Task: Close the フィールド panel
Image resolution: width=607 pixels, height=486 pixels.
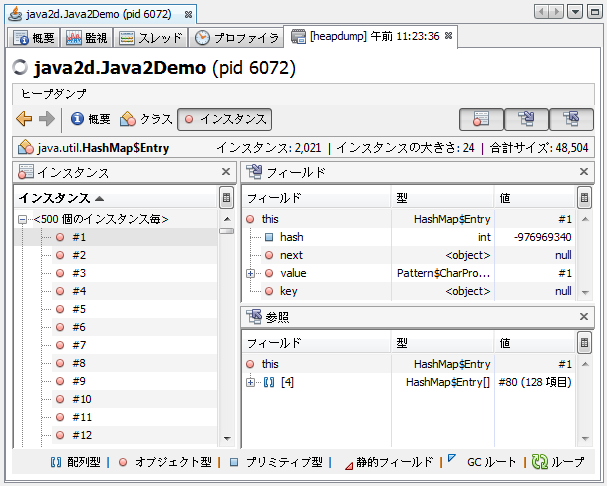Action: click(584, 172)
